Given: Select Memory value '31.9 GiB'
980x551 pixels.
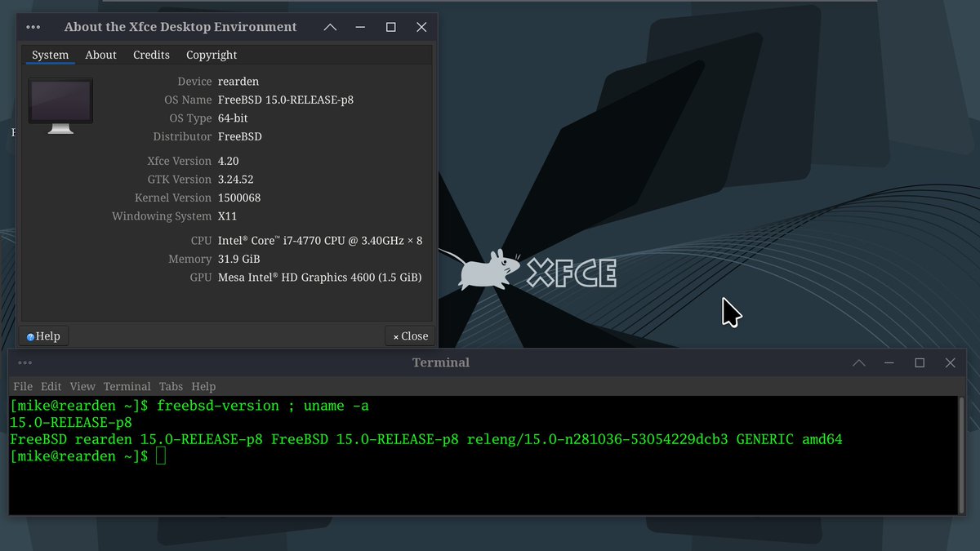Looking at the screenshot, I should click(239, 259).
